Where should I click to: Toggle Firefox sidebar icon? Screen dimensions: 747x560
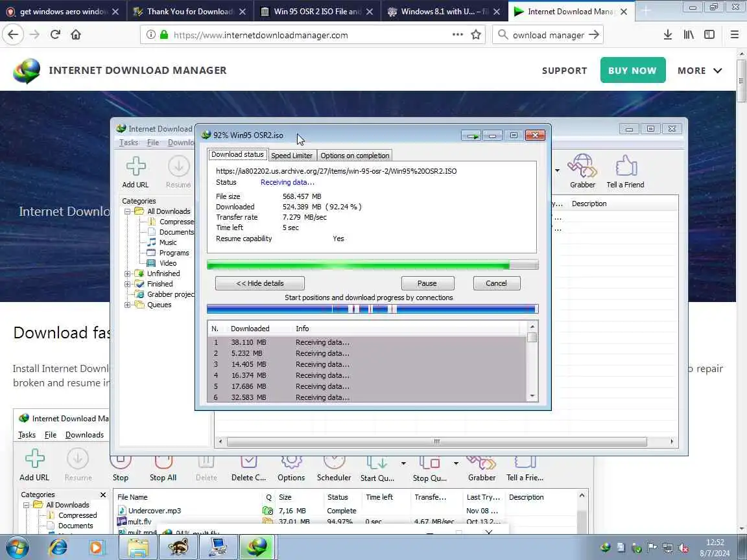(x=709, y=34)
